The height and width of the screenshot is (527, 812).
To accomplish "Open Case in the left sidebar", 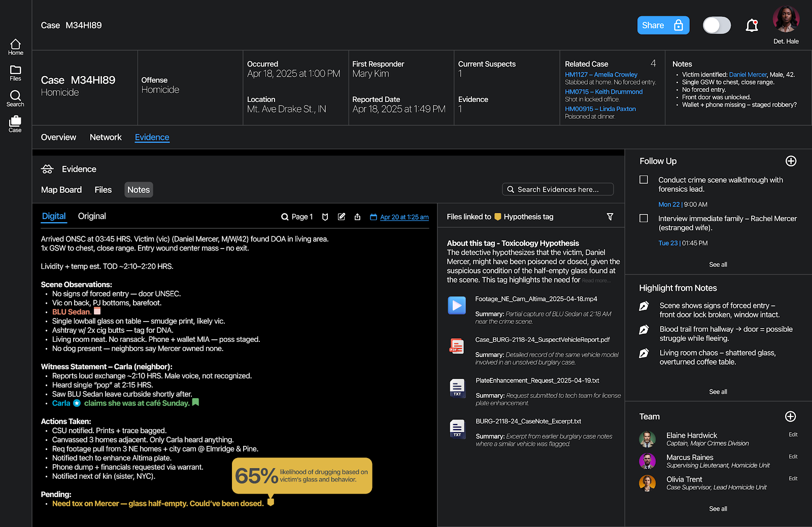I will click(15, 124).
